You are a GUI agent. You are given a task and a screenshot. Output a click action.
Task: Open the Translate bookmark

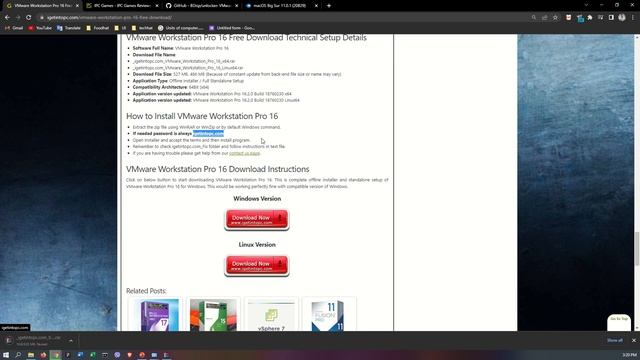tap(69, 28)
